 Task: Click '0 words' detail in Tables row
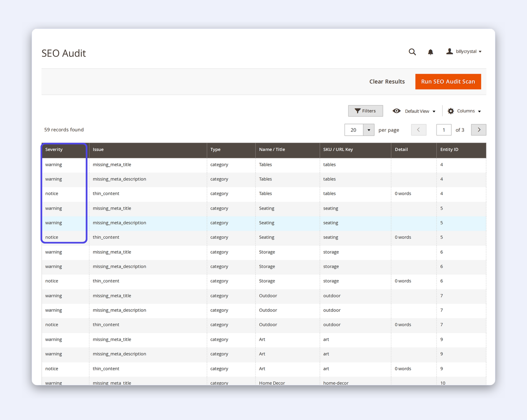tap(403, 194)
